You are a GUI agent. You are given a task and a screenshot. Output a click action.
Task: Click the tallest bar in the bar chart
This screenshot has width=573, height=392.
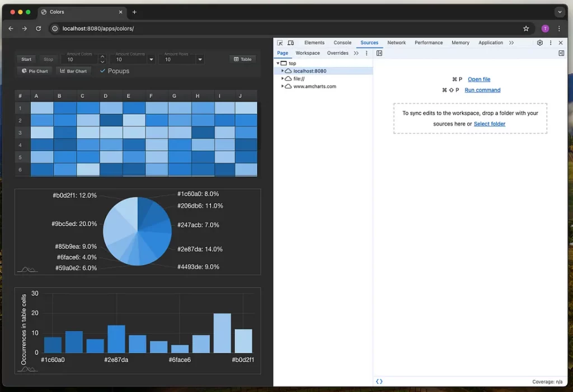pyautogui.click(x=222, y=333)
